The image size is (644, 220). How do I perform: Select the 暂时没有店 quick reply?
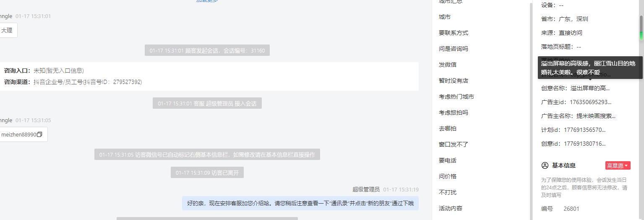454,81
